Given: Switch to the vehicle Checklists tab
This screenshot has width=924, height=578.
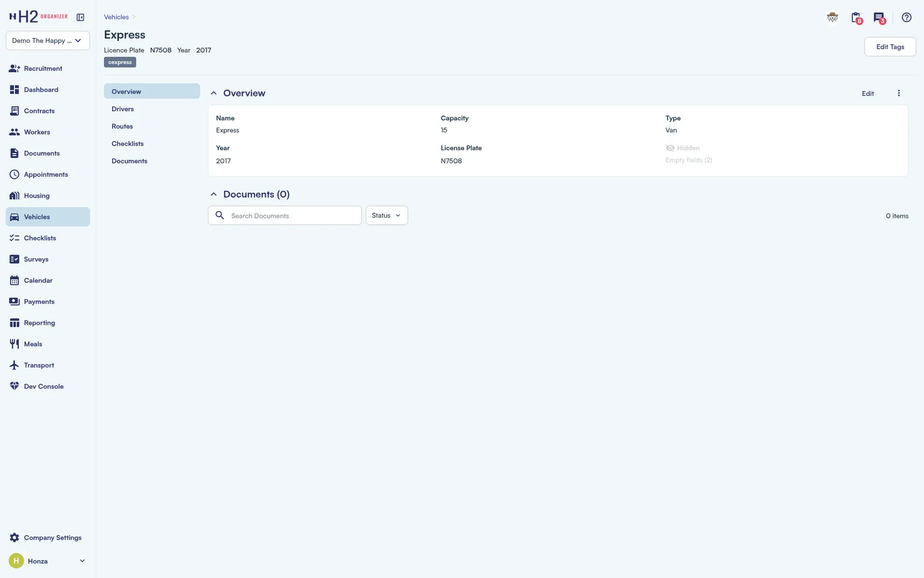Looking at the screenshot, I should [x=152, y=143].
